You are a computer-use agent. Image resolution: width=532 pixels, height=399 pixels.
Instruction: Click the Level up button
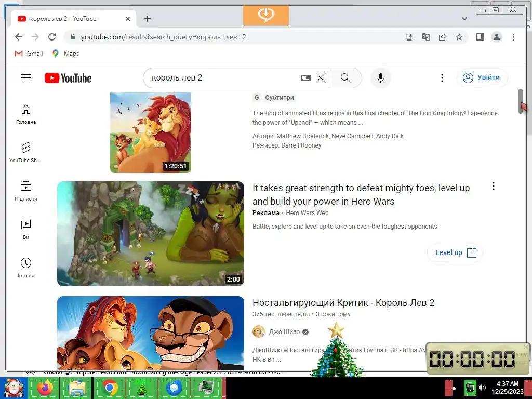[455, 253]
